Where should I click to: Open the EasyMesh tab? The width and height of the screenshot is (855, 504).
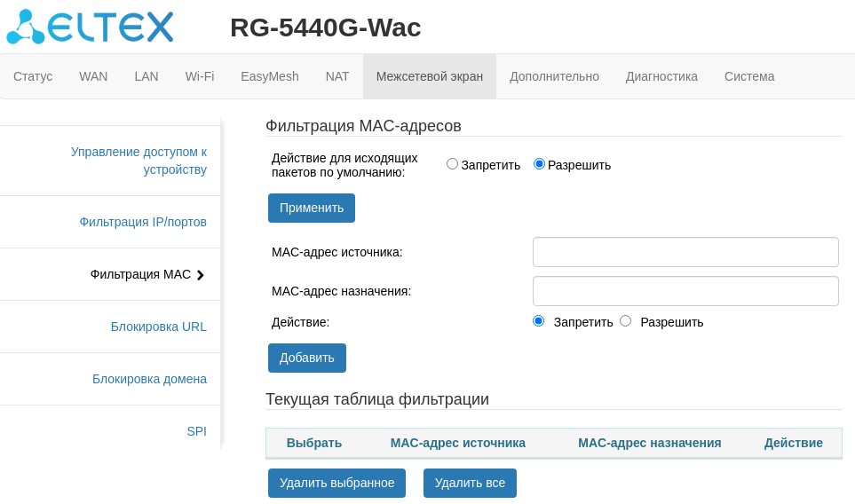tap(270, 76)
